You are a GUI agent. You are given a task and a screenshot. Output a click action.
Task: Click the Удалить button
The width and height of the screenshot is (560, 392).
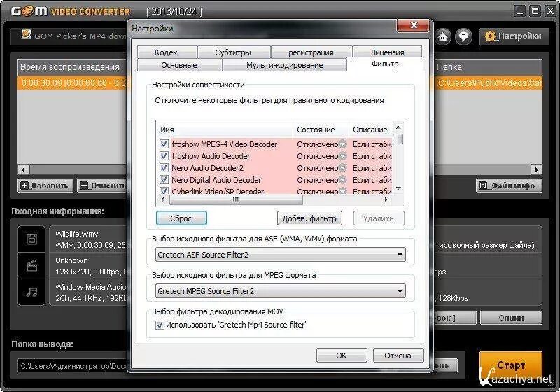pyautogui.click(x=379, y=218)
